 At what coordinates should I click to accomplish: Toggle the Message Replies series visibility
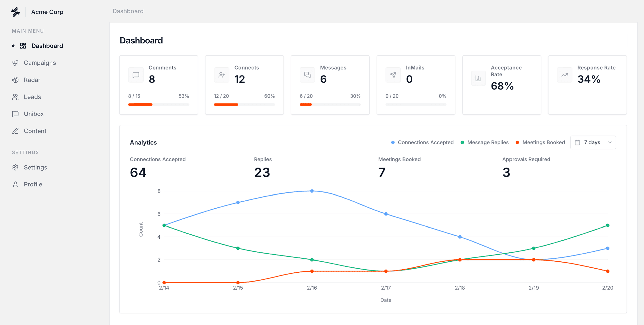[x=485, y=142]
